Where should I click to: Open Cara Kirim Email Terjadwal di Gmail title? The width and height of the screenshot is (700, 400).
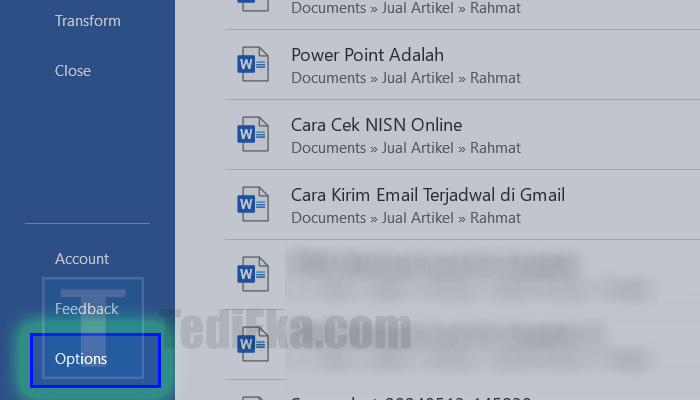pyautogui.click(x=427, y=195)
